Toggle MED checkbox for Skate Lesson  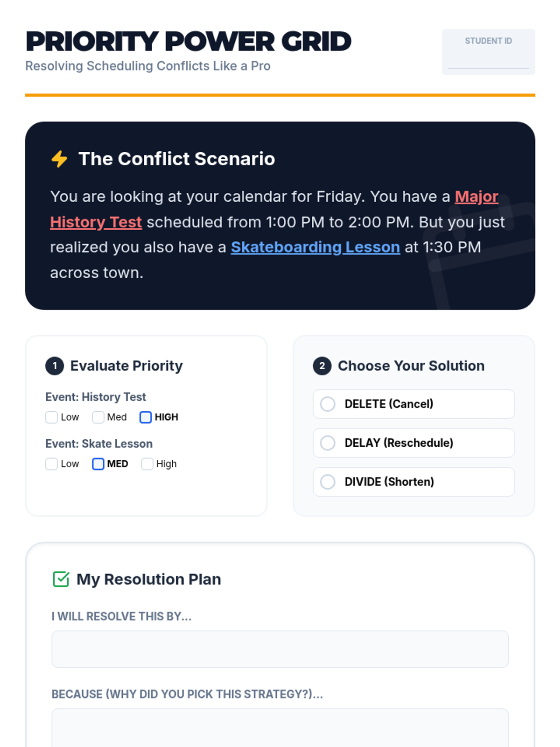pyautogui.click(x=98, y=464)
